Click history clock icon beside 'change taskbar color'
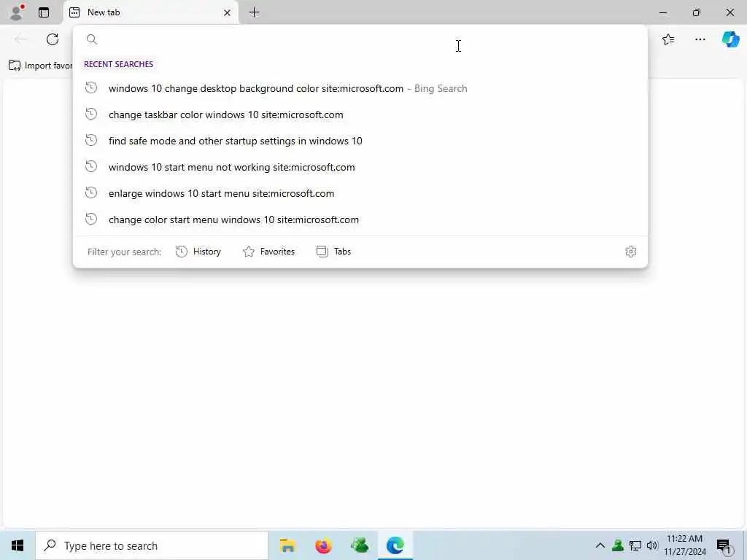The height and width of the screenshot is (560, 747). pos(91,114)
